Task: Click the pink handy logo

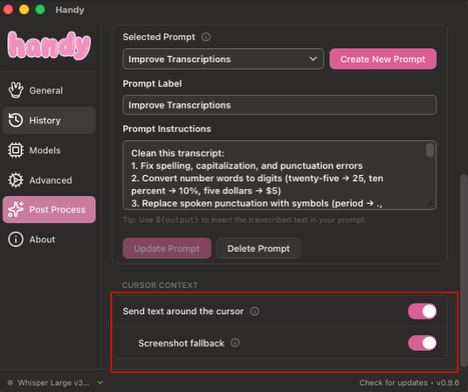Action: coord(49,45)
